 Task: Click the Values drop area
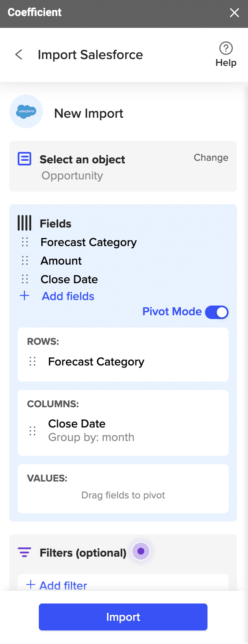123,489
